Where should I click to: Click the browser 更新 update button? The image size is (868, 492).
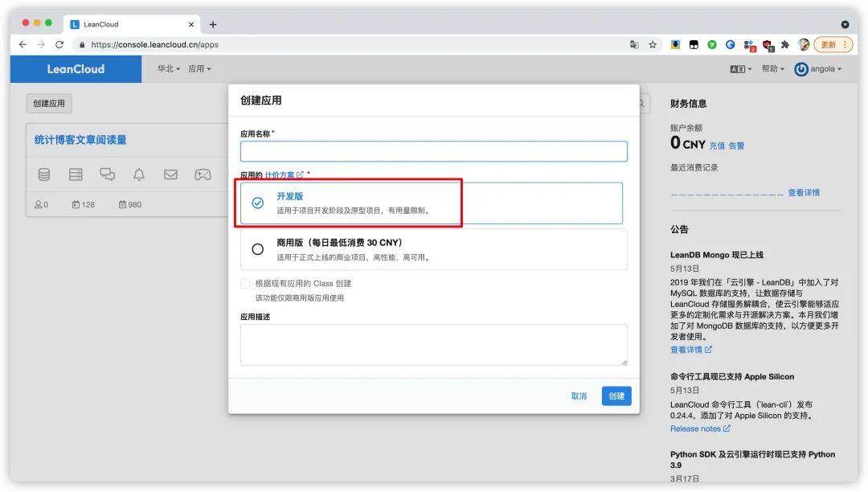pyautogui.click(x=833, y=45)
